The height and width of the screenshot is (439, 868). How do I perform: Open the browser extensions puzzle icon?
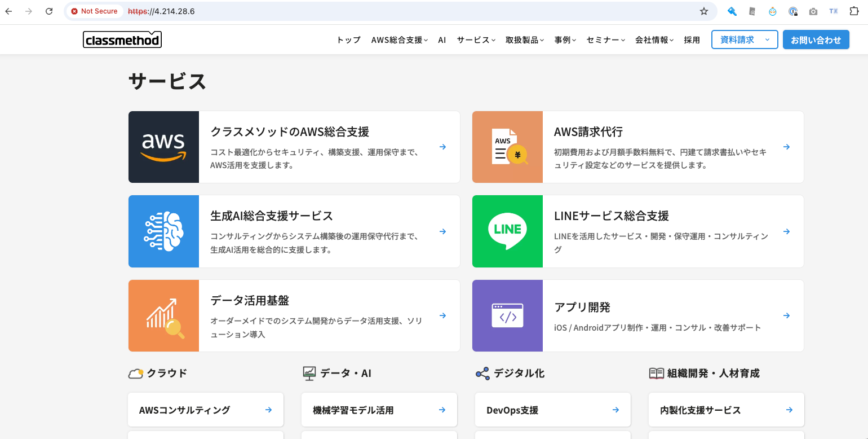pyautogui.click(x=854, y=11)
